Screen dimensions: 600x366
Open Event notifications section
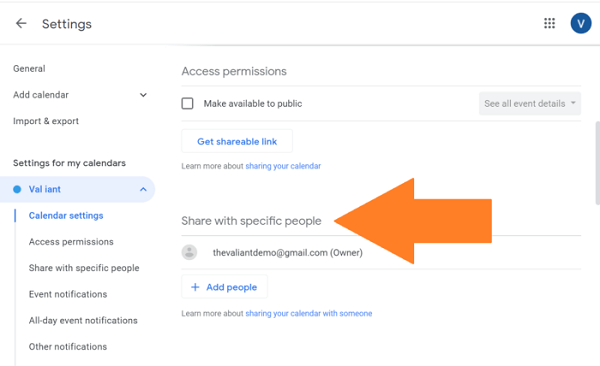pyautogui.click(x=68, y=294)
